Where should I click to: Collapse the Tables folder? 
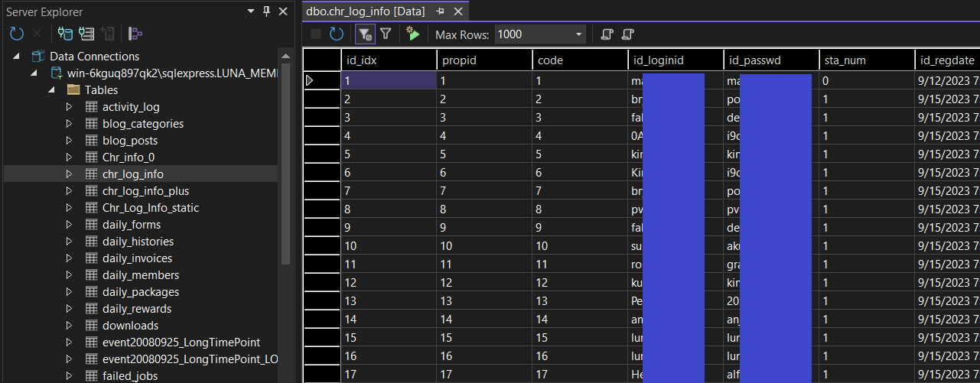(51, 90)
